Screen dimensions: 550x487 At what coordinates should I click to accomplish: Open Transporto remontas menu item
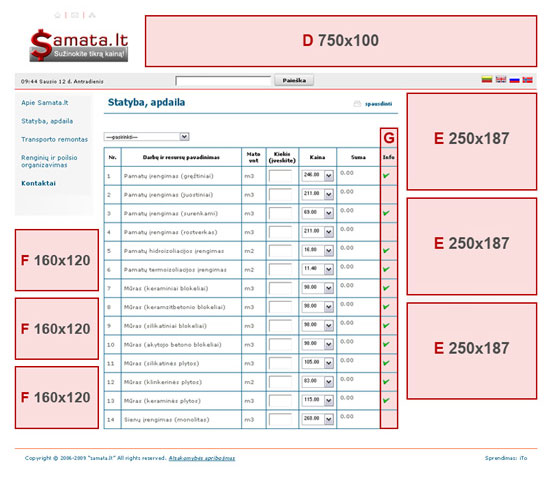(x=54, y=139)
